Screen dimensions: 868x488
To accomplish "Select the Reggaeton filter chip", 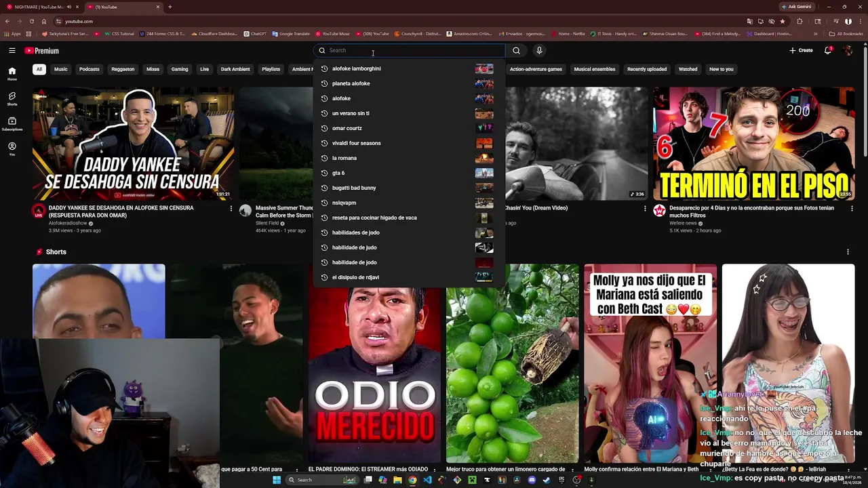I will [x=123, y=69].
